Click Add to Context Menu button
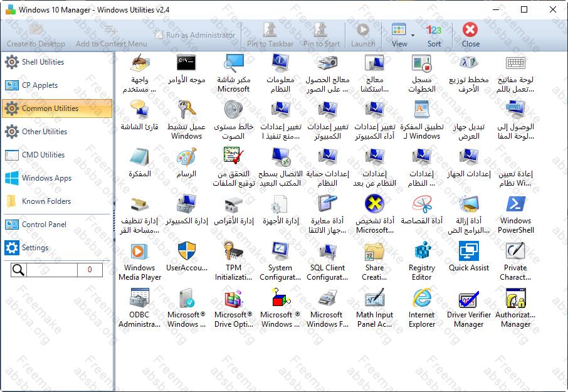Viewport: 568px width, 392px height. [x=111, y=35]
